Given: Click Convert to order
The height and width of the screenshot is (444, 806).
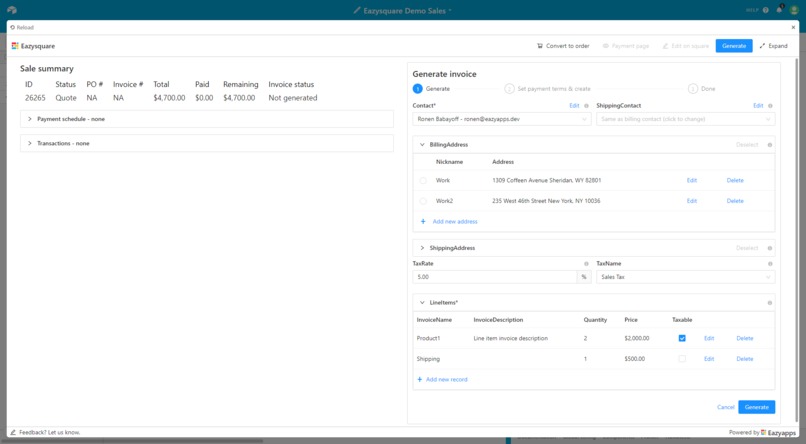Looking at the screenshot, I should click(x=563, y=46).
